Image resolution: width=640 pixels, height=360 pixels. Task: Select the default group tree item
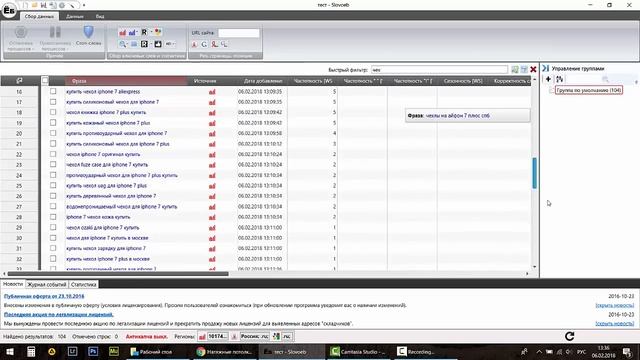click(589, 90)
